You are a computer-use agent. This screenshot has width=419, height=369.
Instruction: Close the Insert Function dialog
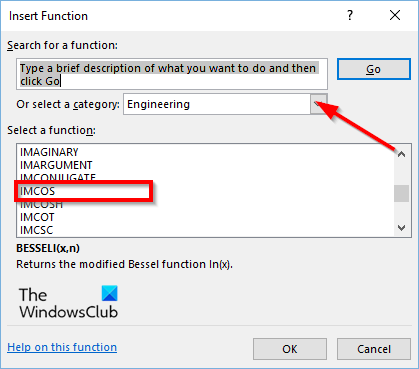pos(395,15)
